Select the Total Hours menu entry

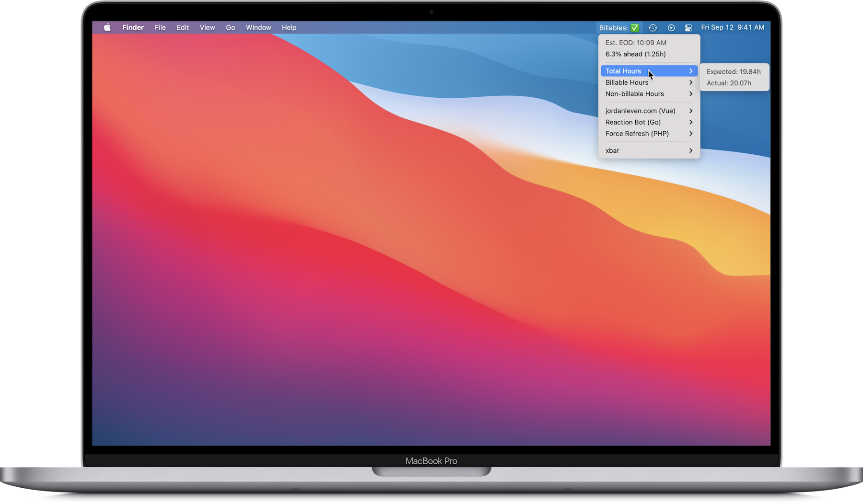point(623,71)
